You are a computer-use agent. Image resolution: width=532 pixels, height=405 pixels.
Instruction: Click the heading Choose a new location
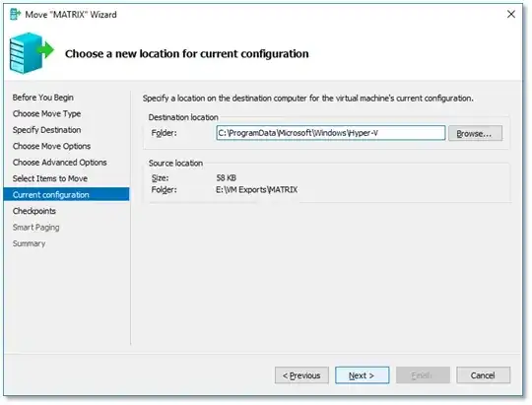pos(187,53)
